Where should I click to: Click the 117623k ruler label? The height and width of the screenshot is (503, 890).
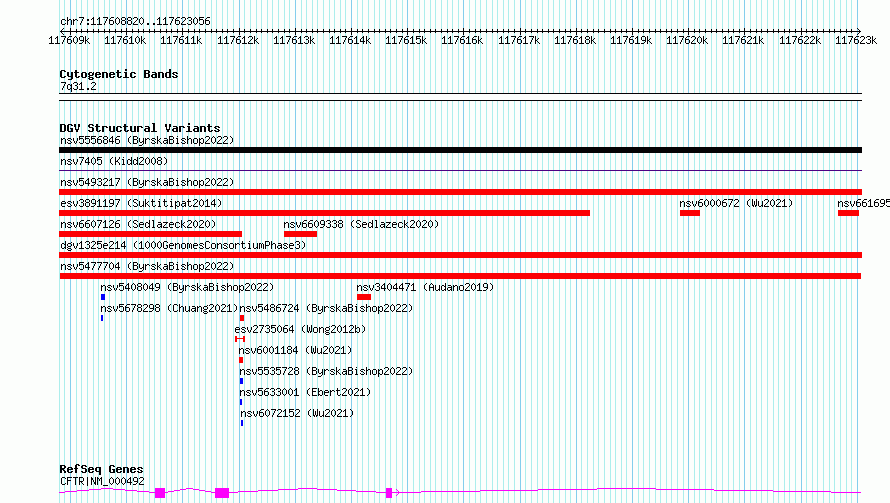tap(856, 41)
